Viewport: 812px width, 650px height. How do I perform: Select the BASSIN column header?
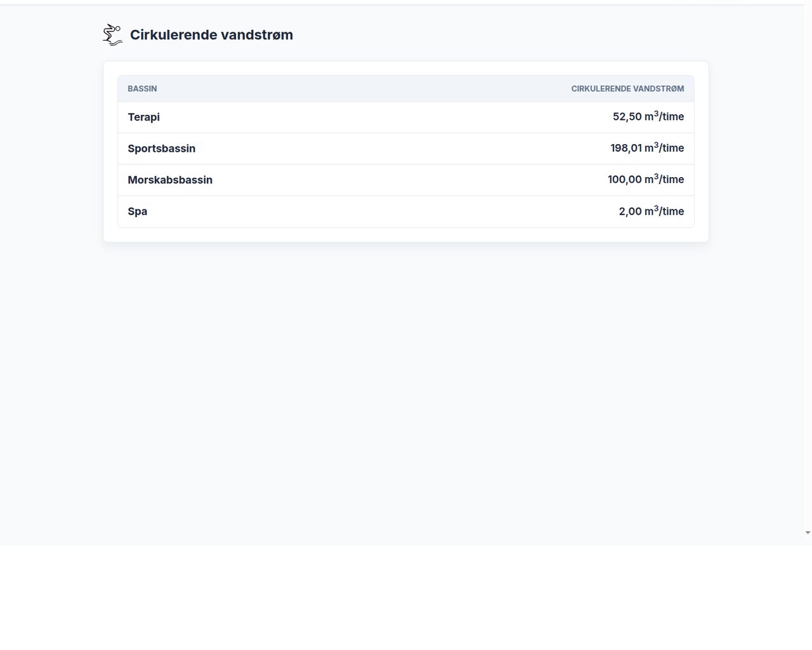coord(142,89)
